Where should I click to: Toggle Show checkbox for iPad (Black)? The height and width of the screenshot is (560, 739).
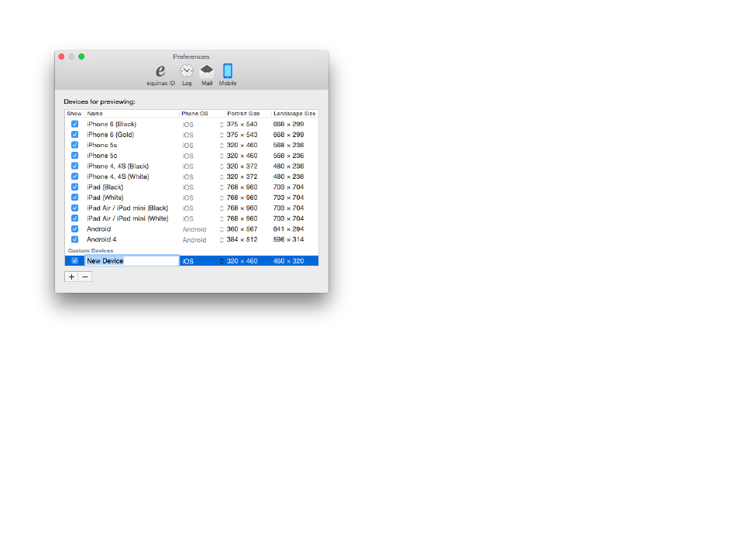click(74, 187)
